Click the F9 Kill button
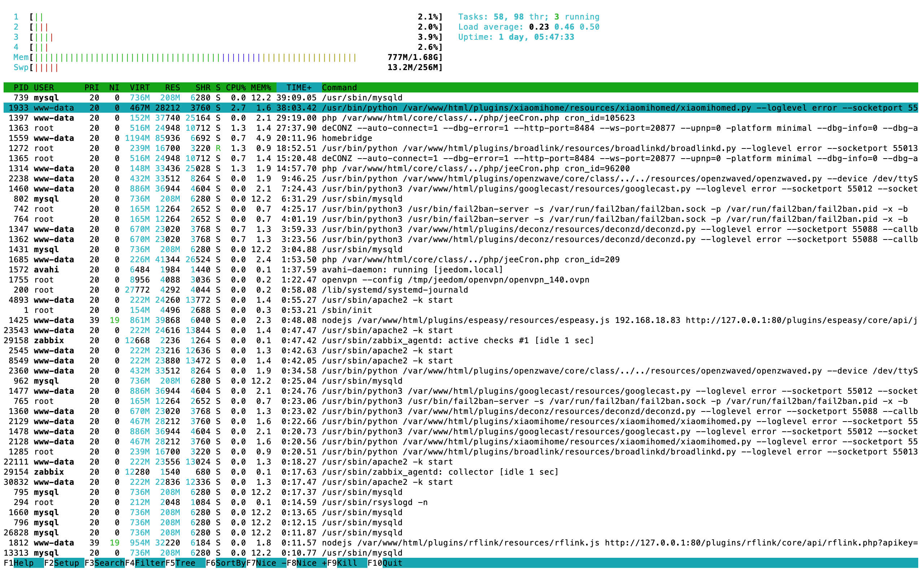Screen dimensions: 924x578 (348, 563)
